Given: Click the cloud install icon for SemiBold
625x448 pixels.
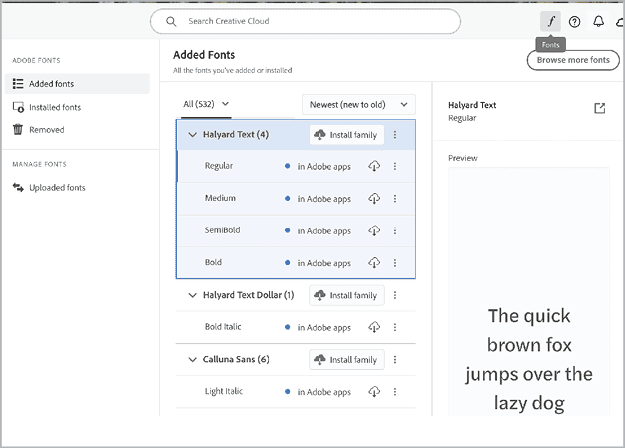Looking at the screenshot, I should [374, 230].
